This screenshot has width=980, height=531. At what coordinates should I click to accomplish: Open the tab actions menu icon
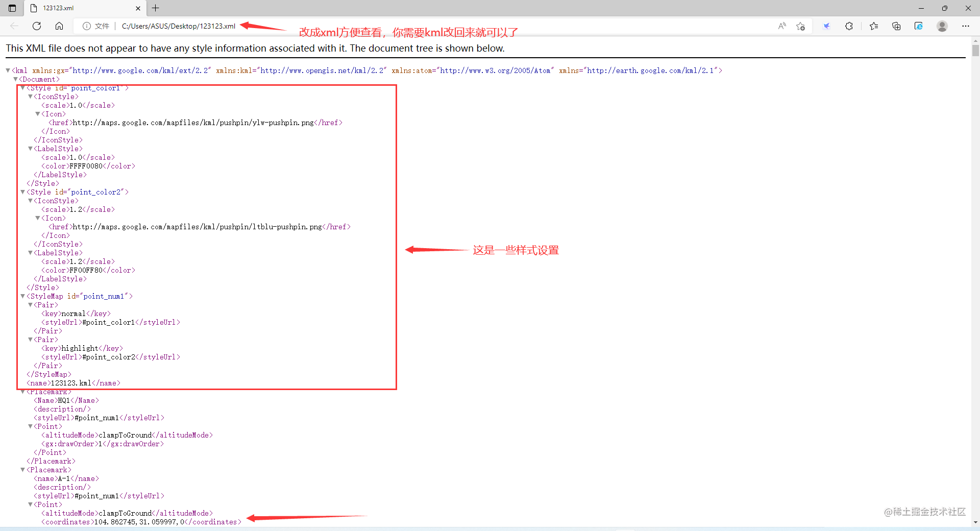[x=12, y=8]
